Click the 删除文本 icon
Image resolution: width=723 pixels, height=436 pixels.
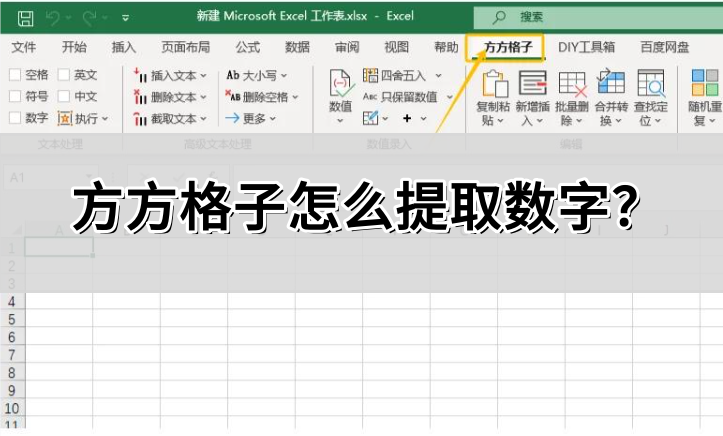pyautogui.click(x=140, y=97)
